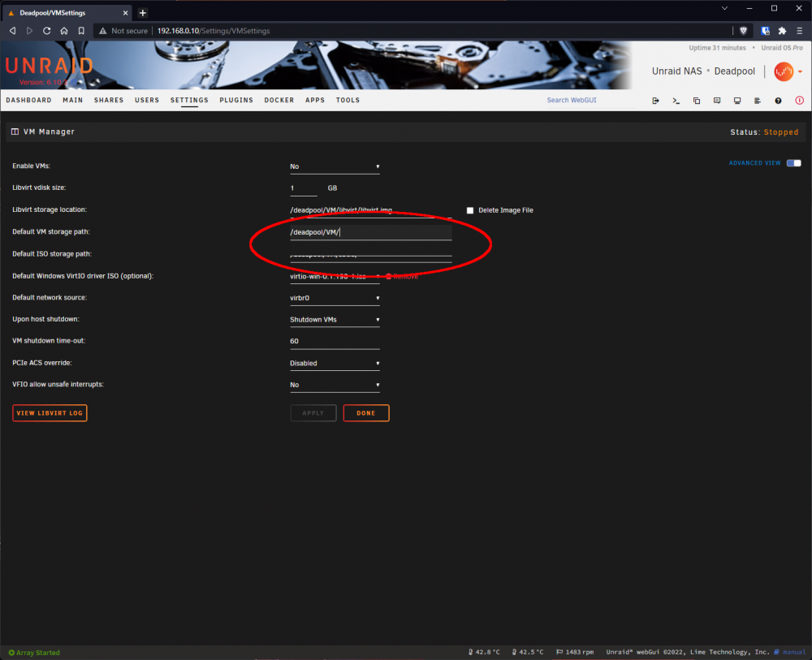
Task: Open the Enable VMs dropdown
Action: 335,166
